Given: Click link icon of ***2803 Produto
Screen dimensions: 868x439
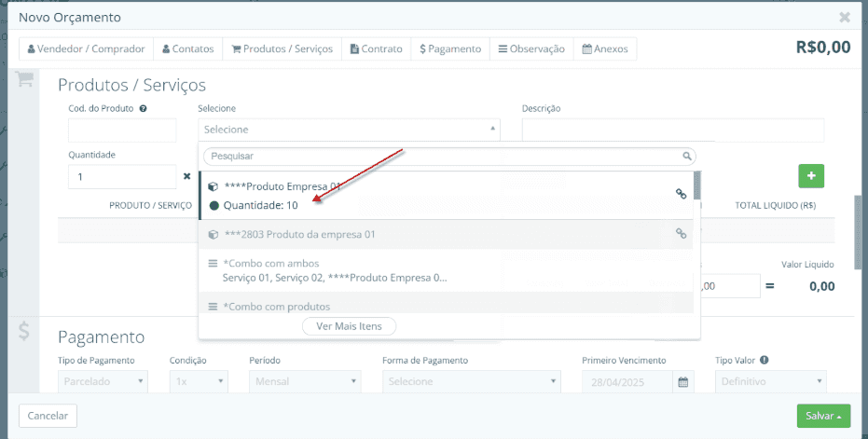Looking at the screenshot, I should [x=681, y=234].
